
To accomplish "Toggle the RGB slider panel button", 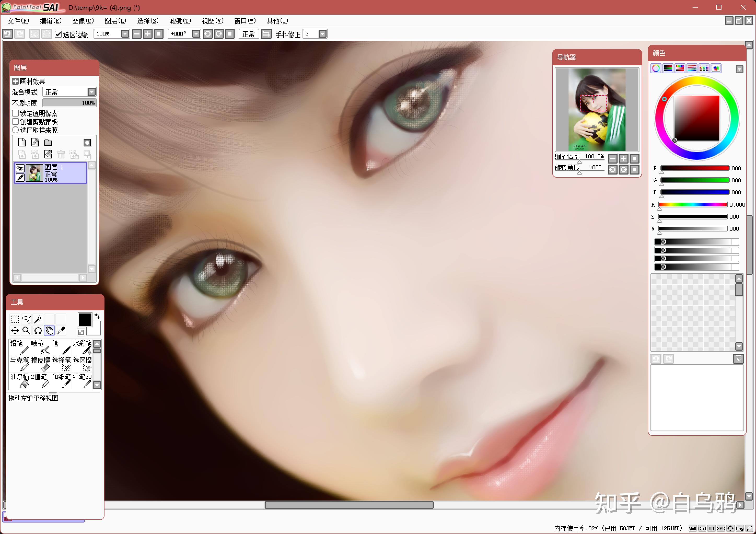I will click(x=668, y=68).
